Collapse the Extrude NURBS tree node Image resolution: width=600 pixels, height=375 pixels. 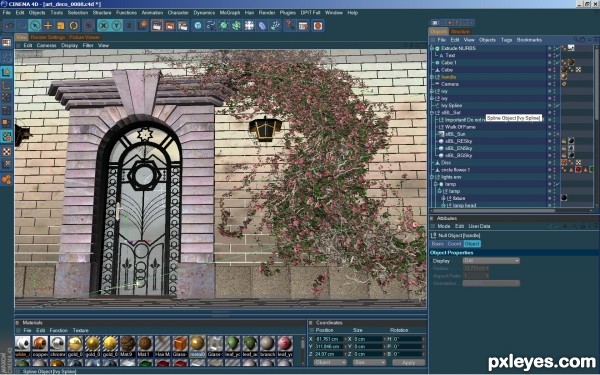click(x=432, y=48)
